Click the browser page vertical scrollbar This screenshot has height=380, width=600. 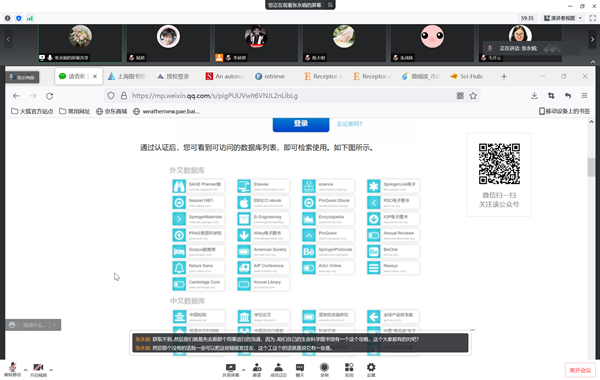point(591,167)
